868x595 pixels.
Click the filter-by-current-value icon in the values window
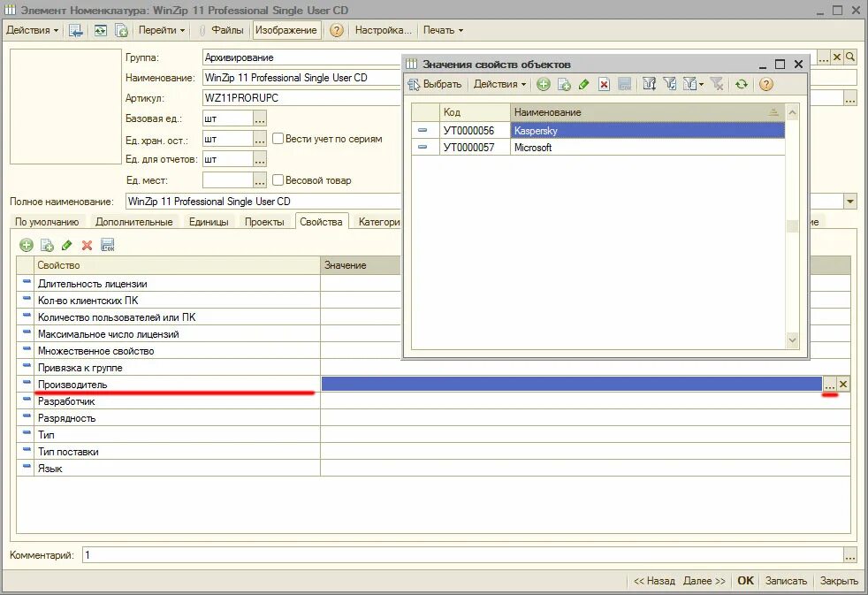click(670, 84)
